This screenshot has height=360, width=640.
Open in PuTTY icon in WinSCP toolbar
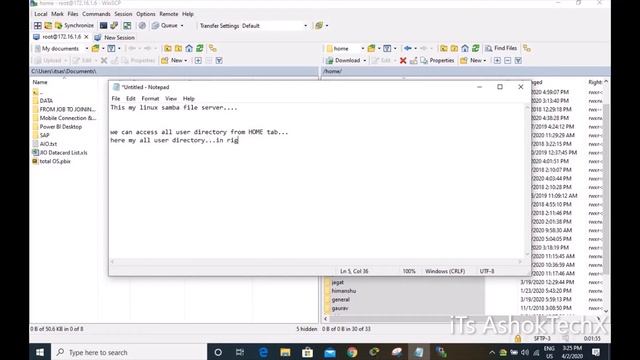tap(114, 25)
